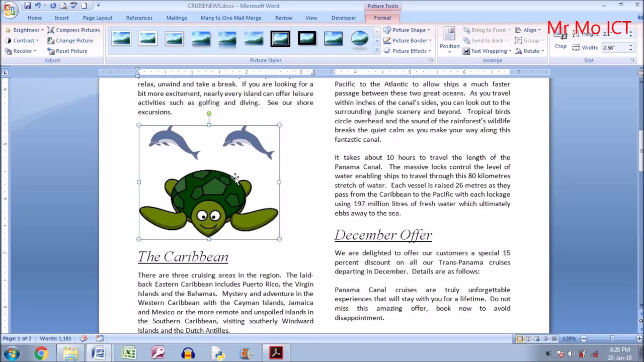Apply the first picture style thumbnail
This screenshot has height=362, width=644.
(121, 38)
